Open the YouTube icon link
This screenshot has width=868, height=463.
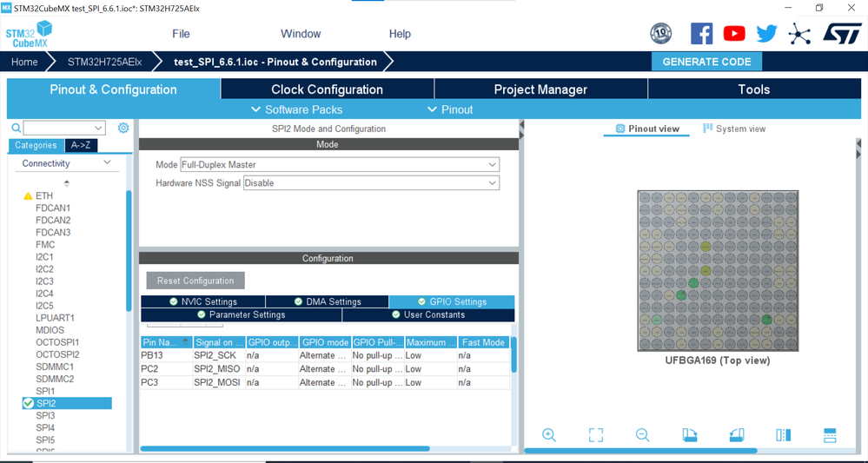734,34
